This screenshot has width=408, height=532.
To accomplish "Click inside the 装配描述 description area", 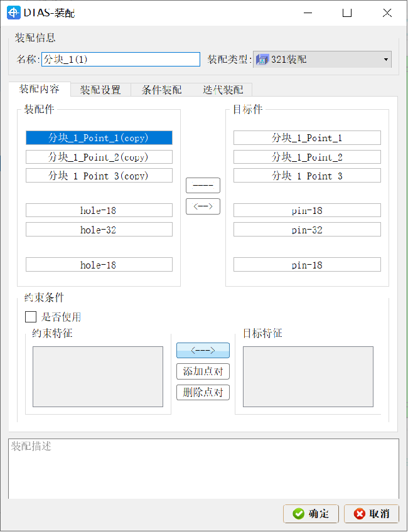I will point(204,467).
